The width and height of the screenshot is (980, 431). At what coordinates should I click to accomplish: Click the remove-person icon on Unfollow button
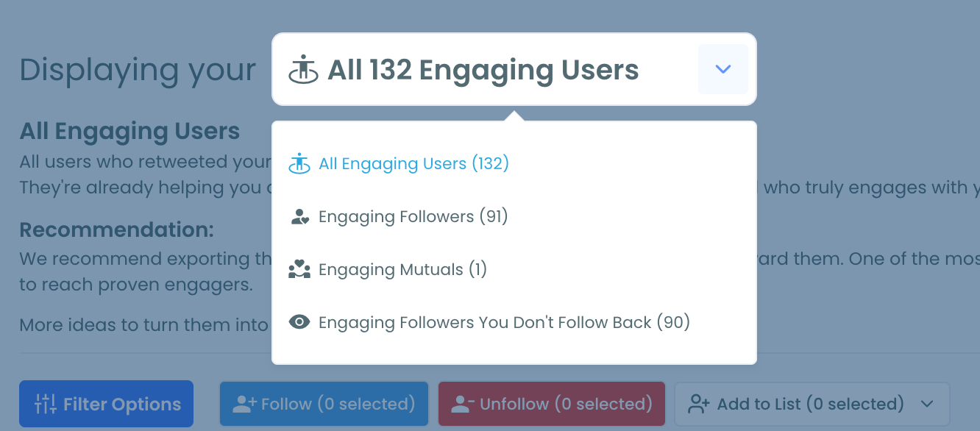pos(463,404)
